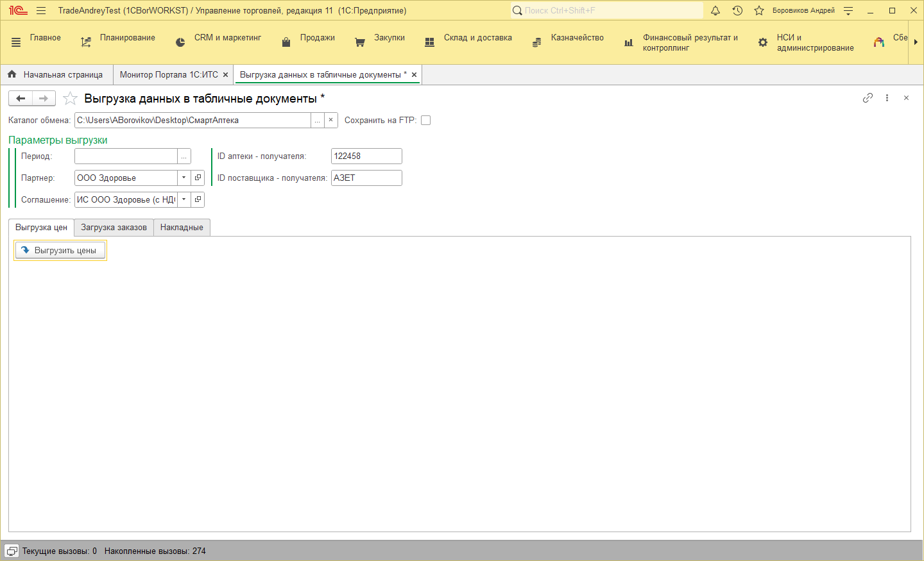Screen dimensions: 924x561
Task: Copy link to this form icon
Action: click(x=868, y=98)
